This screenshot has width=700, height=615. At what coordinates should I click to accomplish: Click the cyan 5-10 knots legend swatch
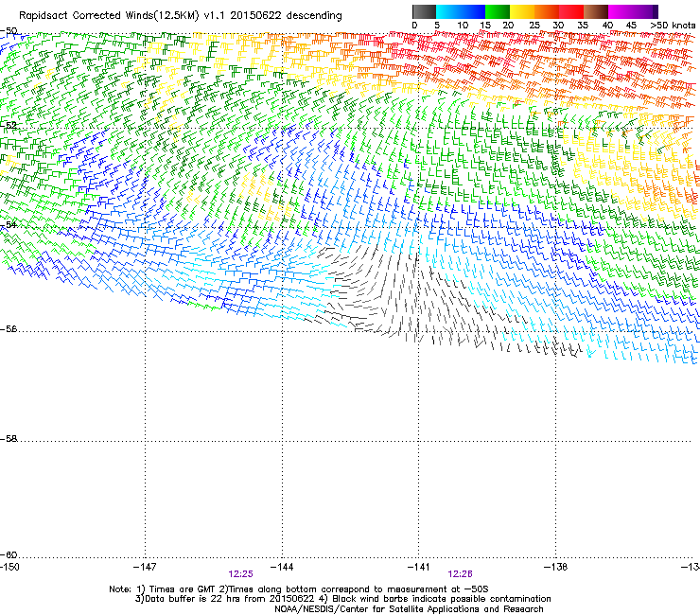pyautogui.click(x=448, y=11)
